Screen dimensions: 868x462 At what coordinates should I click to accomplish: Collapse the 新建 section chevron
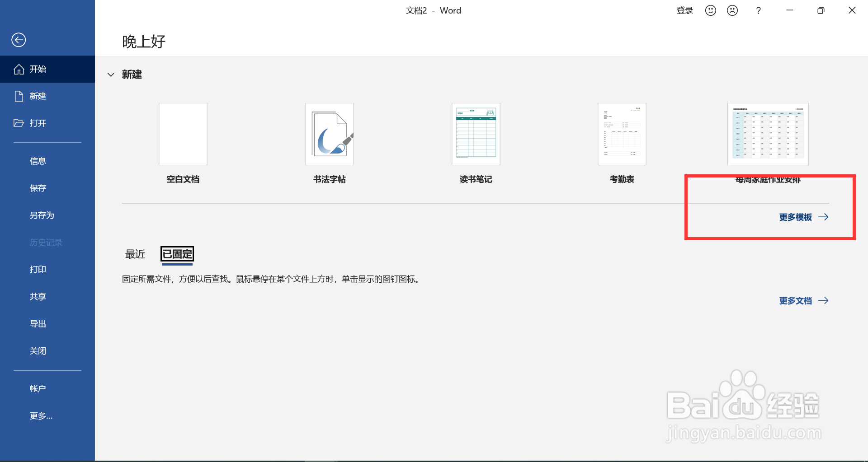[111, 75]
